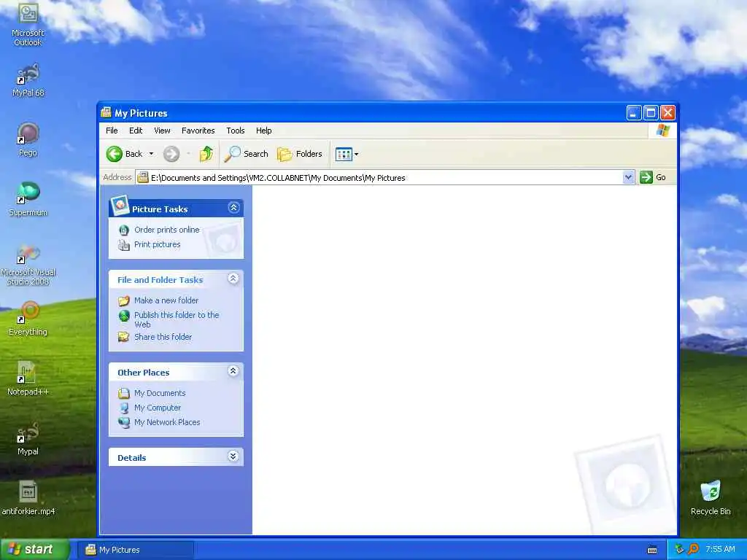Viewport: 747px width, 560px height.
Task: Go to My Documents in Other Places
Action: pyautogui.click(x=160, y=393)
